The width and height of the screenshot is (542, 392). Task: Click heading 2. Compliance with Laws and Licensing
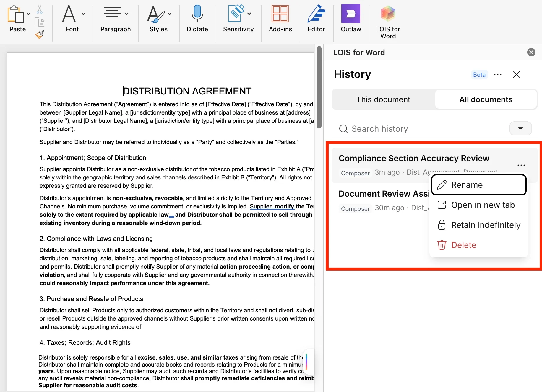[x=96, y=239]
